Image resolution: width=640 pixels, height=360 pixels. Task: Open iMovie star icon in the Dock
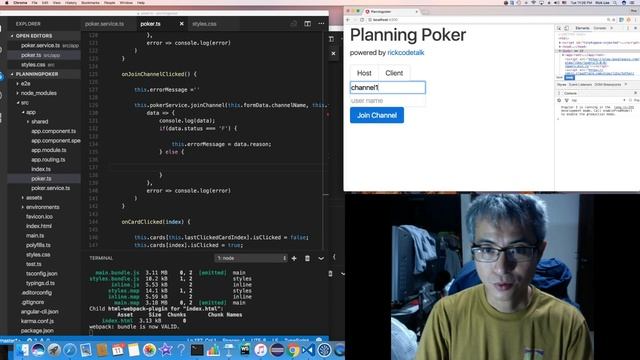coord(165,350)
